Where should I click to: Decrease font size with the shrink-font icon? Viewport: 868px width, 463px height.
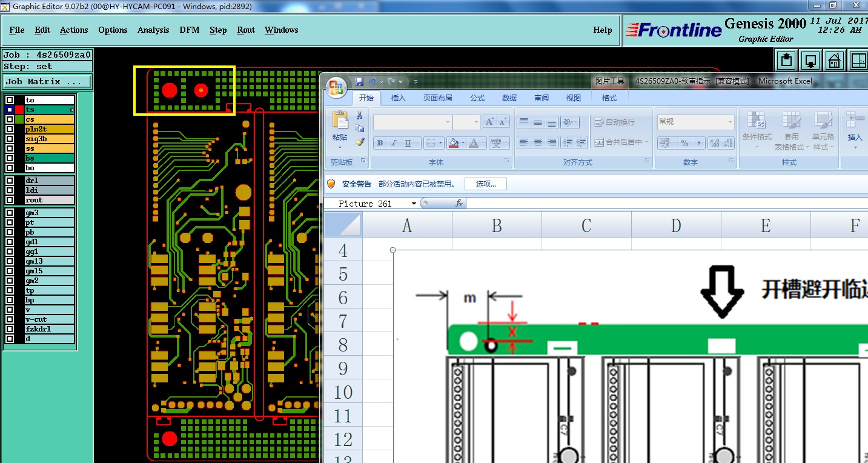point(503,122)
